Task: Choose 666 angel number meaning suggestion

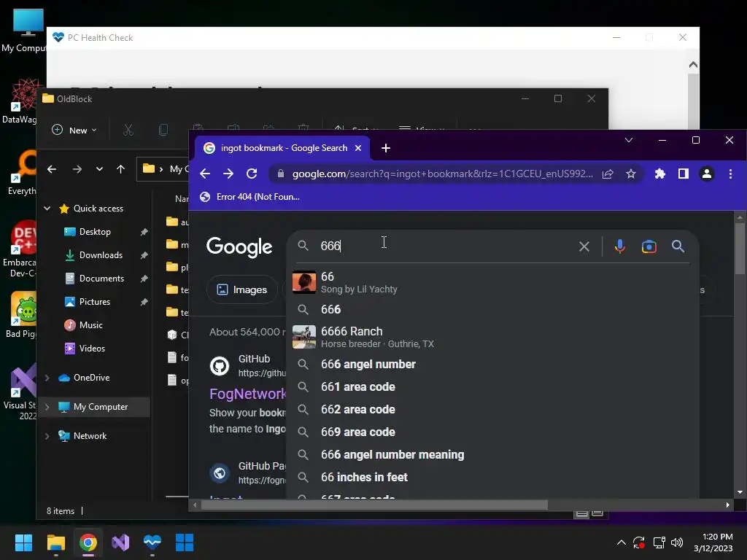Action: [492, 455]
